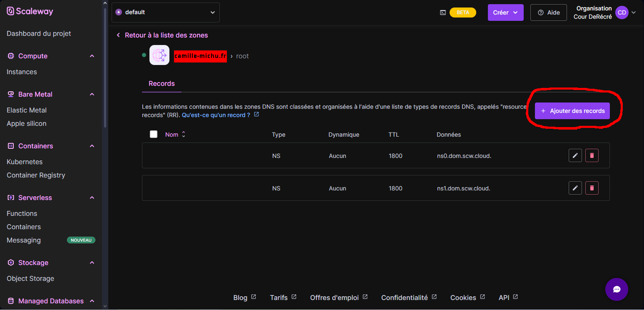This screenshot has height=310, width=644.
Task: Open the Tarifs footer link
Action: point(283,297)
